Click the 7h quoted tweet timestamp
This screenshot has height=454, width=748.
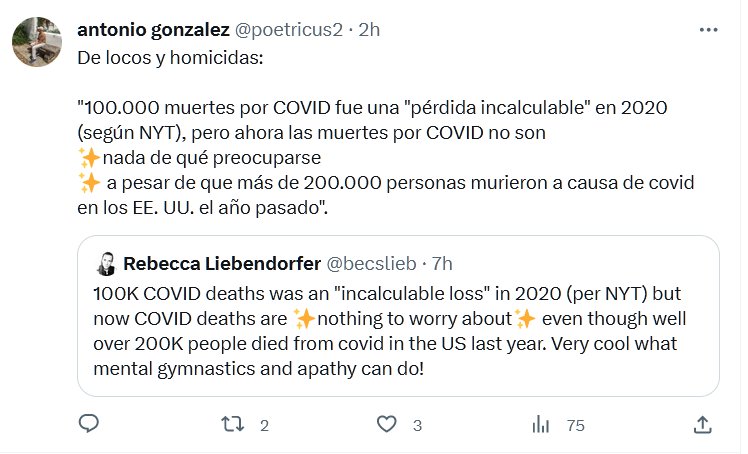(x=439, y=264)
